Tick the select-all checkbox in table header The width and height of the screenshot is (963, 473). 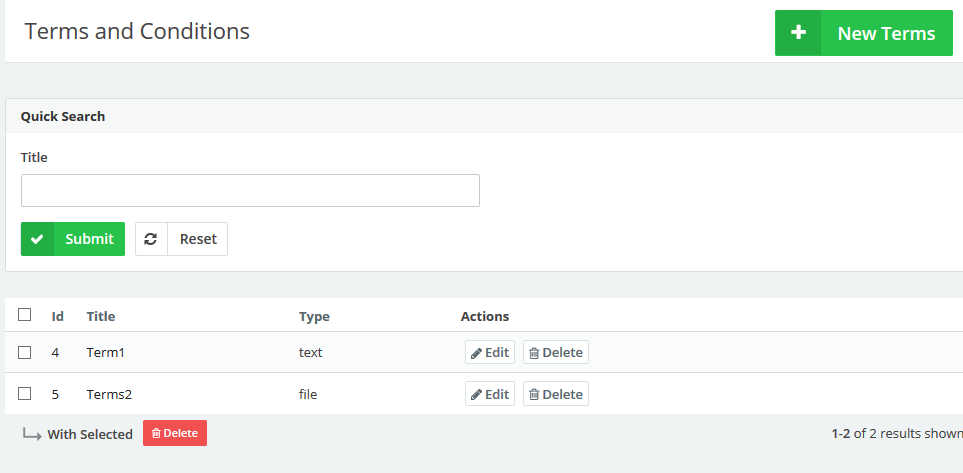[x=25, y=315]
